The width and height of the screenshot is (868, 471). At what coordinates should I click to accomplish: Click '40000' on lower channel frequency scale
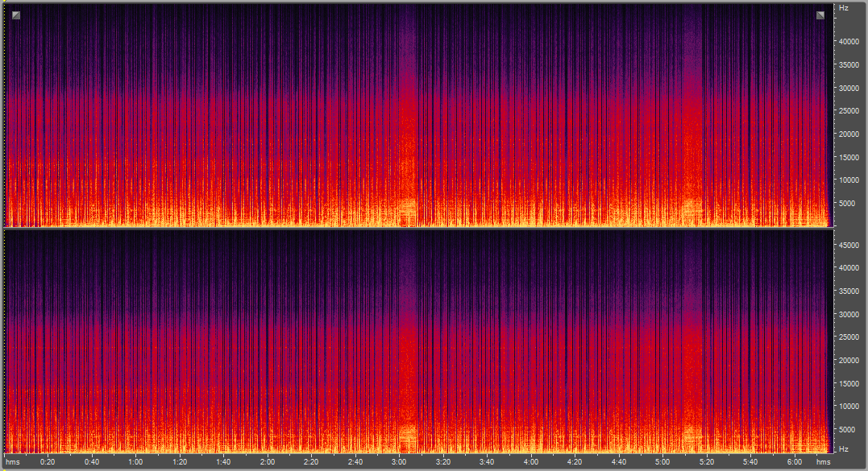point(849,267)
